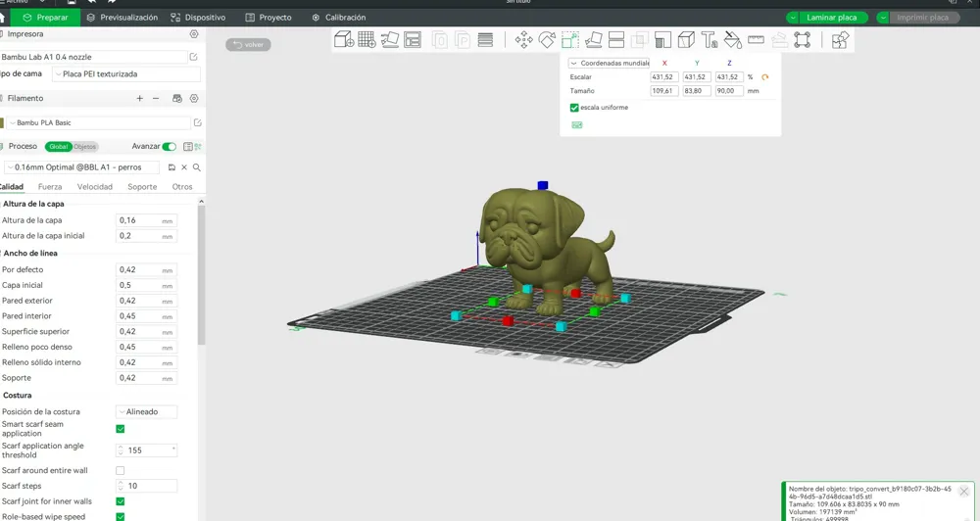Toggle Scarf joint for inner walls checkbox
This screenshot has width=980, height=521.
(120, 501)
